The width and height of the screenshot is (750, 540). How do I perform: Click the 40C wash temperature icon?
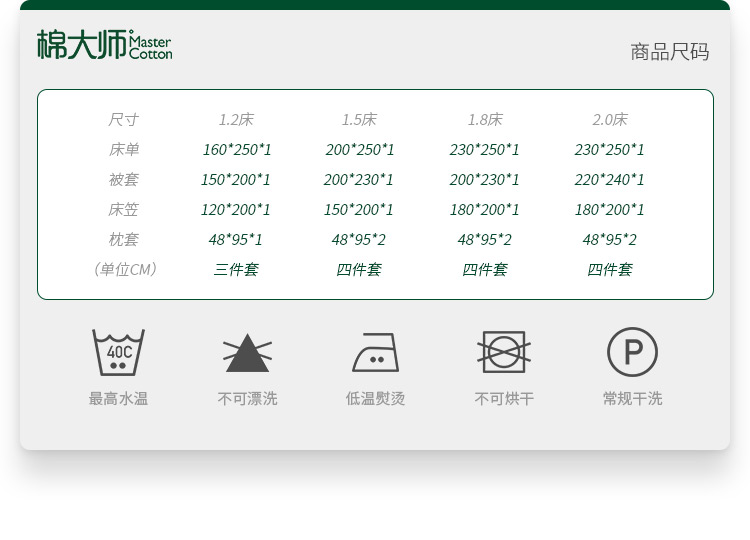pyautogui.click(x=119, y=352)
